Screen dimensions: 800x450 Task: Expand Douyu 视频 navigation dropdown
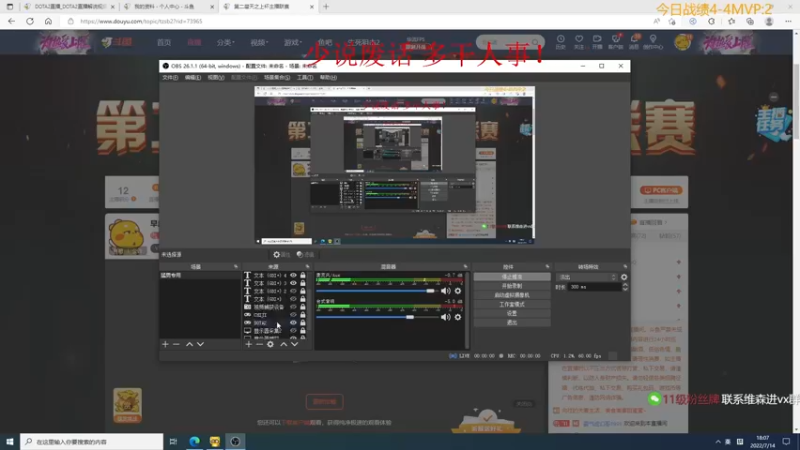(259, 42)
